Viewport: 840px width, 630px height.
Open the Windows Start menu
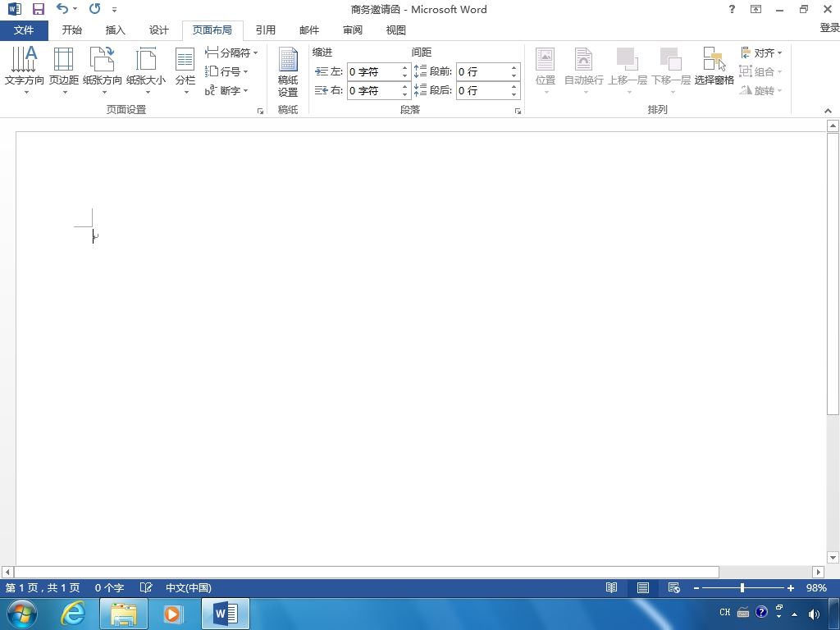22,614
